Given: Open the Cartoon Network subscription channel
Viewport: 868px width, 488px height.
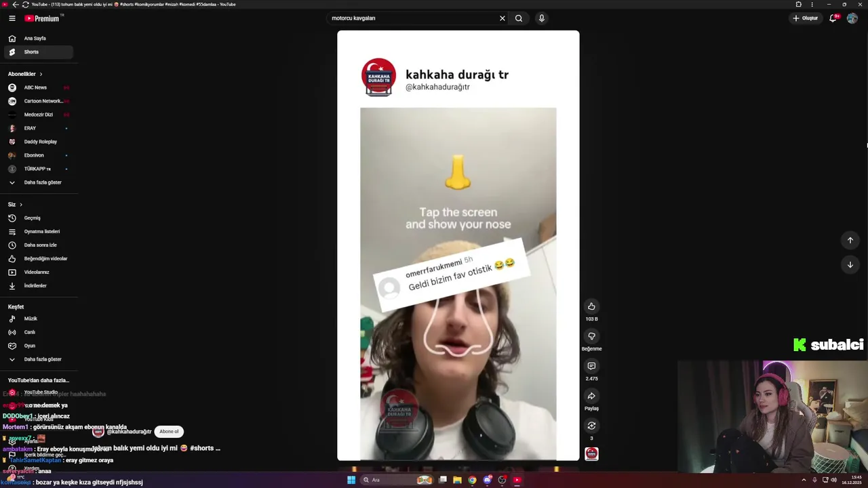Looking at the screenshot, I should (x=37, y=101).
